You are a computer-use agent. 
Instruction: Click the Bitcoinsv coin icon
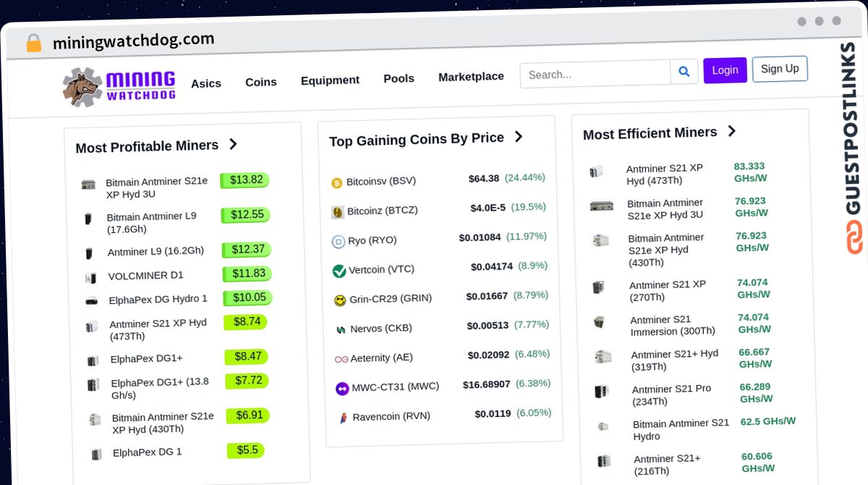tap(336, 183)
